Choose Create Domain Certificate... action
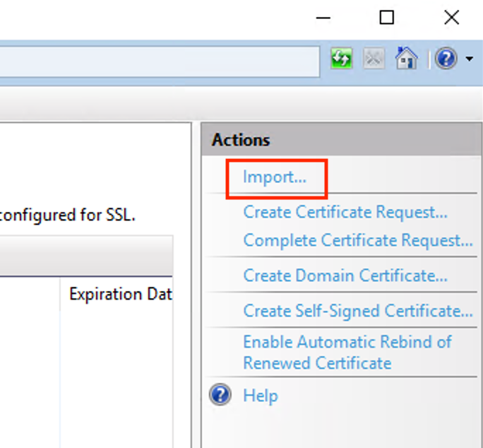The image size is (483, 448). coord(345,276)
